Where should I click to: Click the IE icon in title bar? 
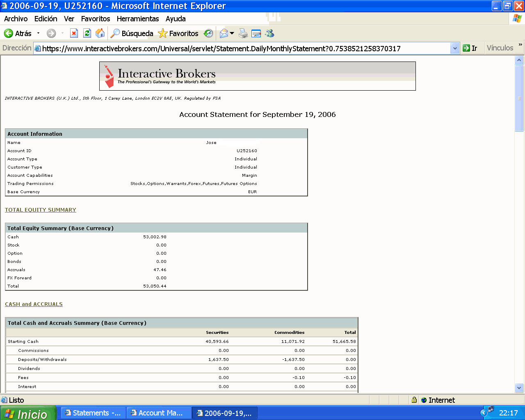click(x=4, y=6)
